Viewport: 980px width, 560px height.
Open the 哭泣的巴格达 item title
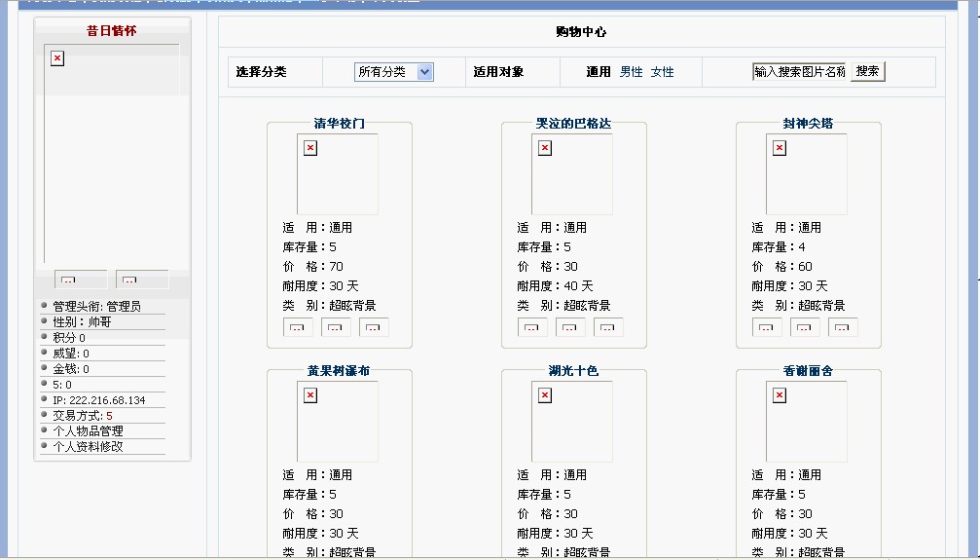point(573,124)
